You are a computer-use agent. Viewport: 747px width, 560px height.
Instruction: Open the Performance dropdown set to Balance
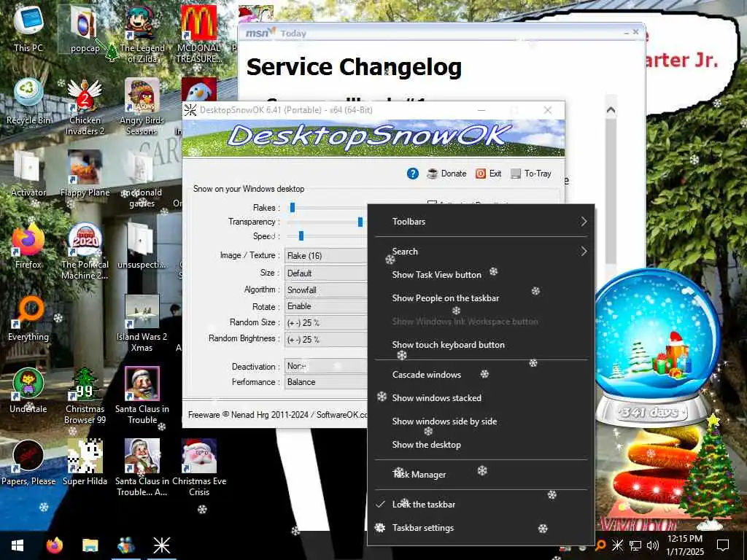(x=326, y=382)
